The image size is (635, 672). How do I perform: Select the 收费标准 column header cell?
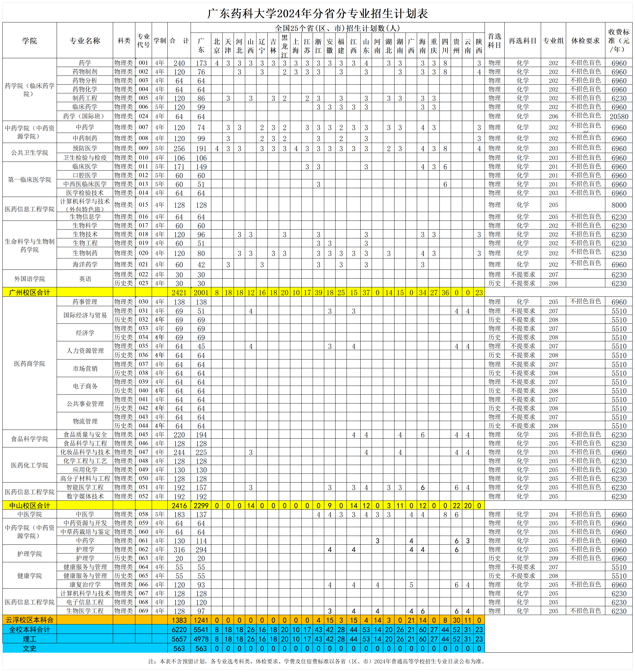pos(619,41)
